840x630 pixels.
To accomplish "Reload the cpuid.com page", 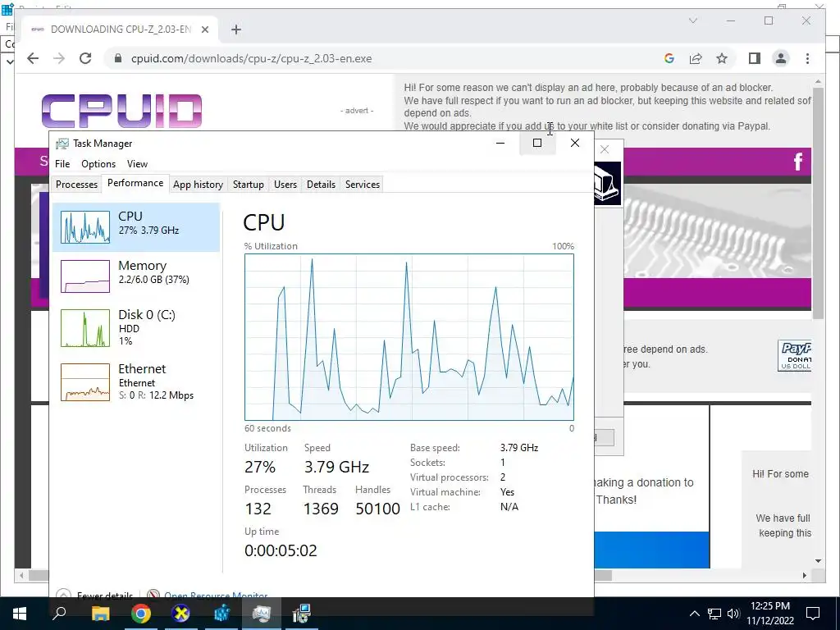I will [x=85, y=58].
